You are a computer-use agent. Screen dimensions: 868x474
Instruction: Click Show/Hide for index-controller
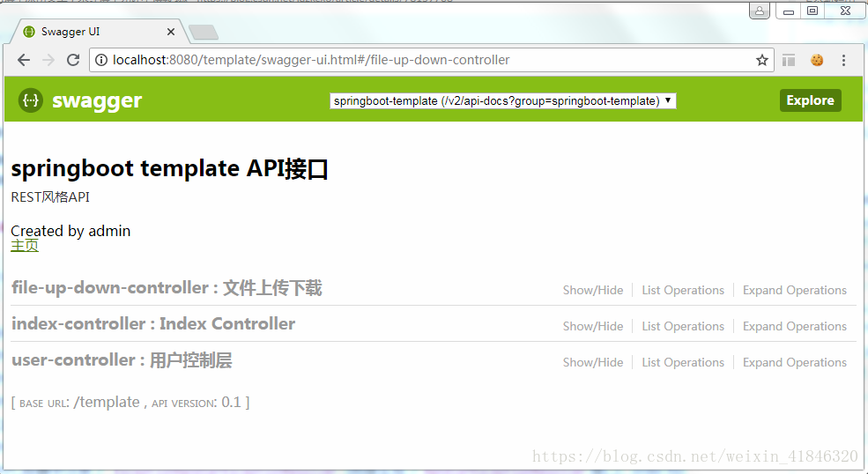pos(593,326)
